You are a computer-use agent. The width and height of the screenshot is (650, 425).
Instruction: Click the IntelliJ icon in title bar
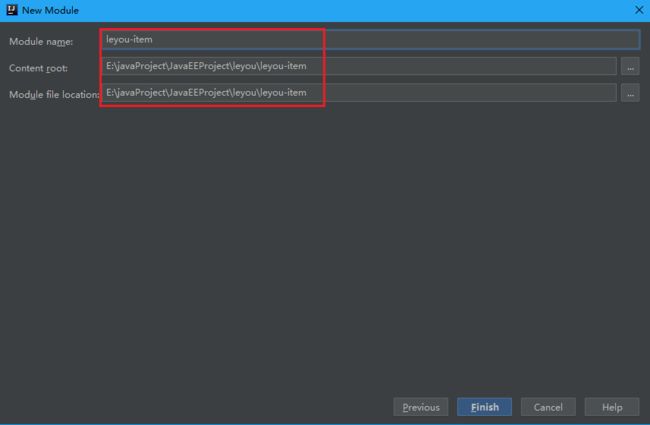point(12,10)
